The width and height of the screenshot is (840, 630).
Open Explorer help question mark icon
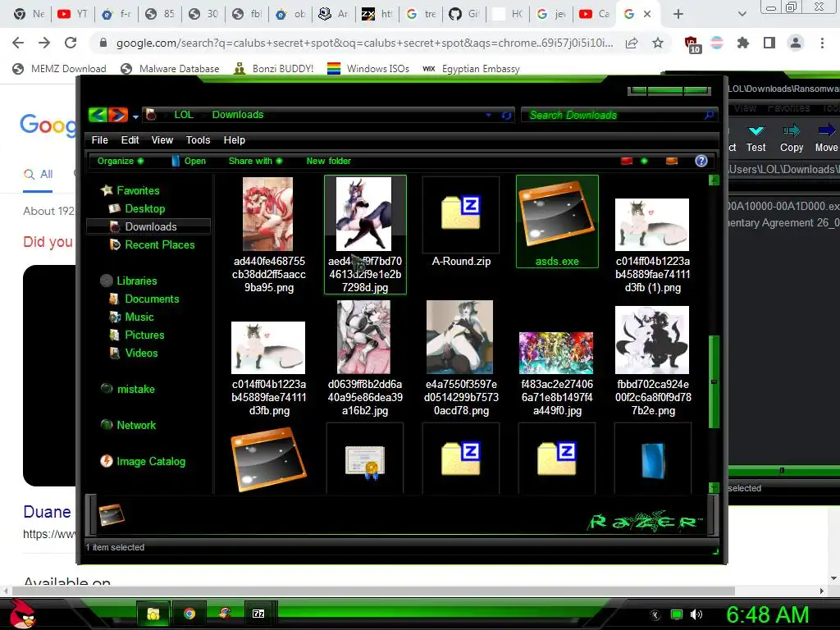[x=701, y=161]
